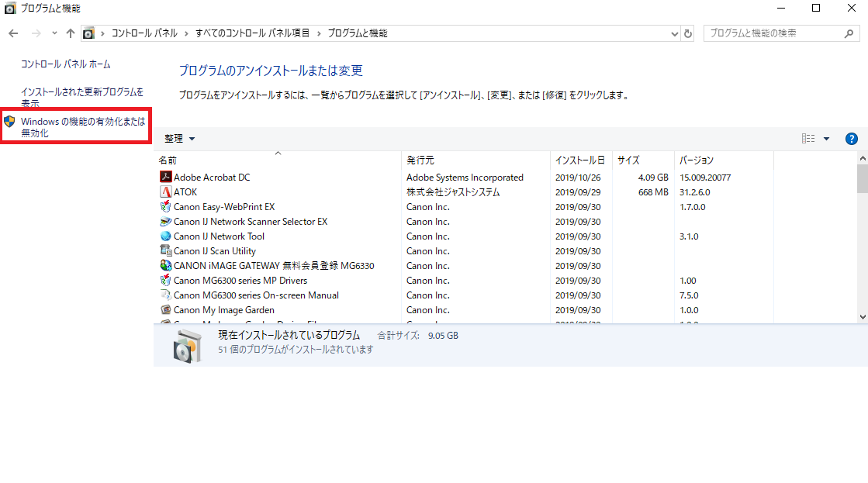Open コントロール パネル ホーム link
The width and height of the screenshot is (868, 483).
[66, 64]
